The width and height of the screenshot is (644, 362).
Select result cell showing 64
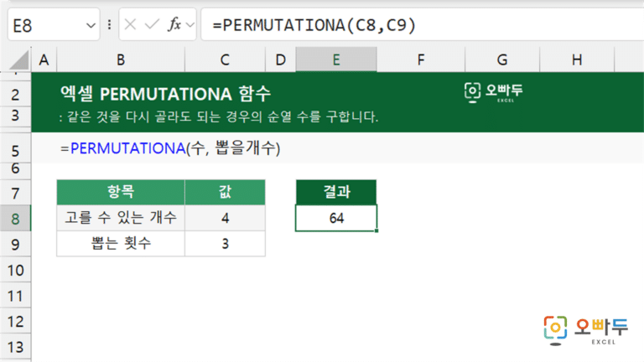click(x=336, y=218)
